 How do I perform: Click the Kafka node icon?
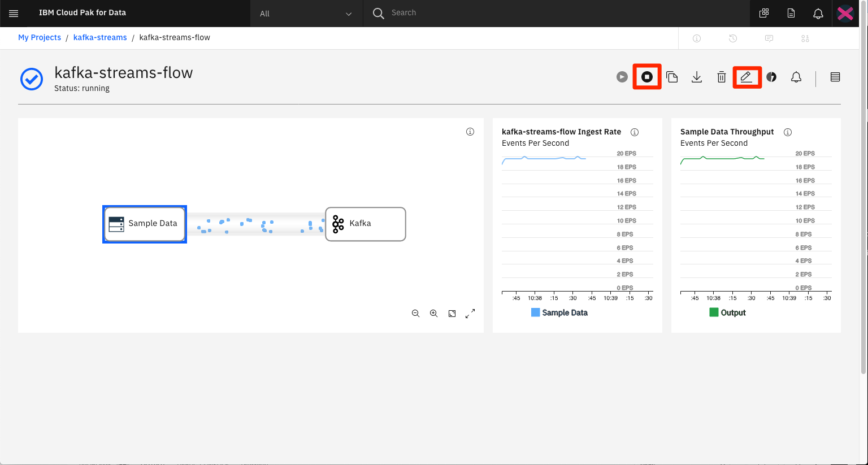(x=338, y=224)
